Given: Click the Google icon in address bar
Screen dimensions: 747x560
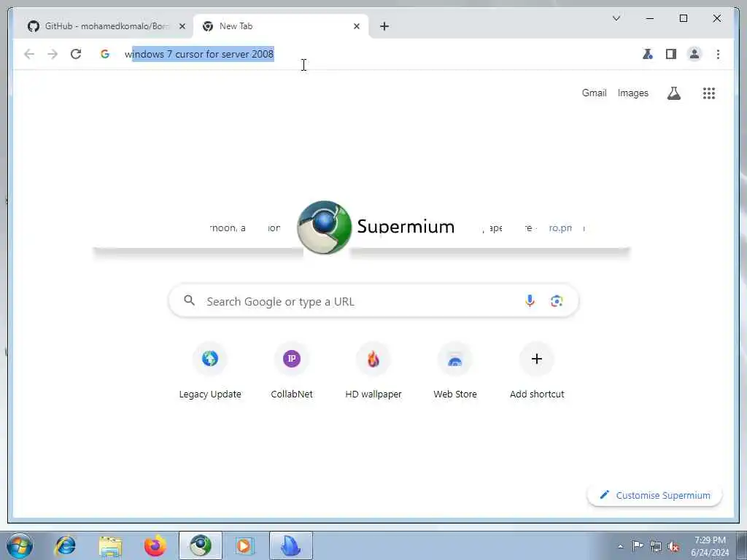Looking at the screenshot, I should [105, 54].
